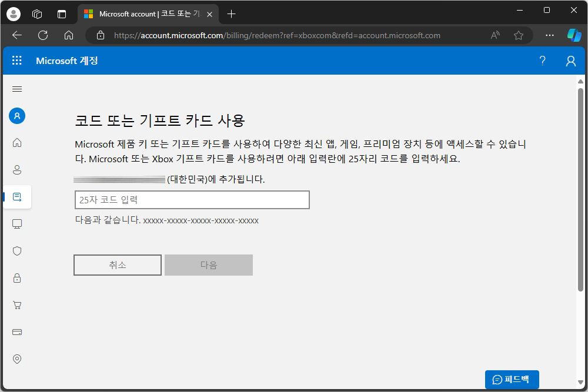Open the Copilot icon in toolbar

coord(574,35)
